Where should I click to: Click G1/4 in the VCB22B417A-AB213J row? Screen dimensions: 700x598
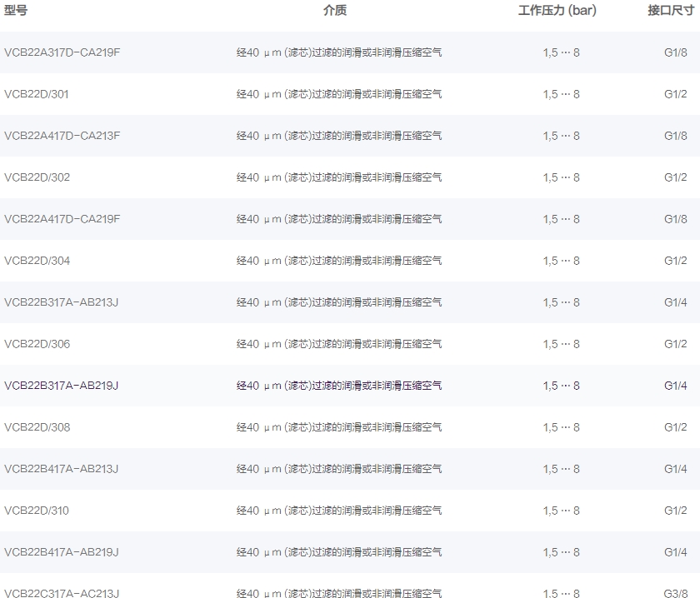[676, 469]
